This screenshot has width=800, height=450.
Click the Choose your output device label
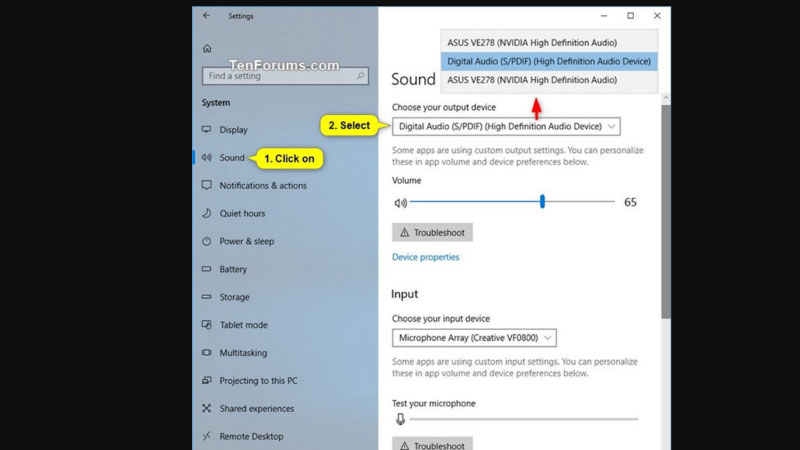point(444,107)
